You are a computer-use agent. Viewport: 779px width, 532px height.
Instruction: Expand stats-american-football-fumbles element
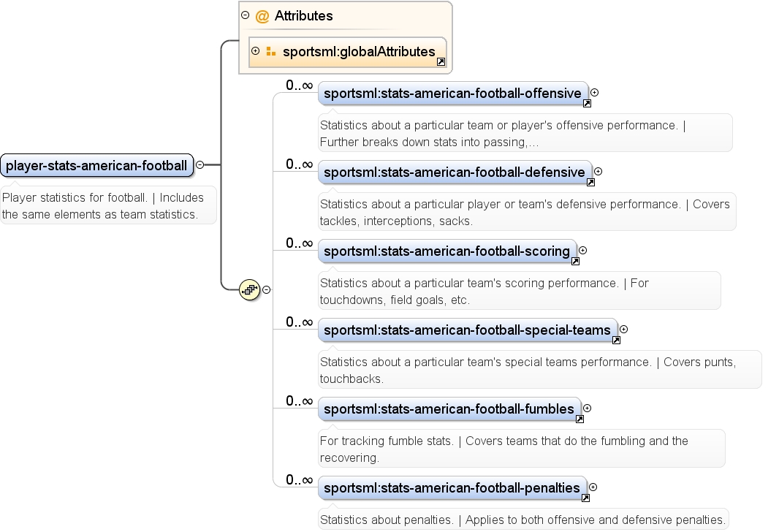point(587,408)
